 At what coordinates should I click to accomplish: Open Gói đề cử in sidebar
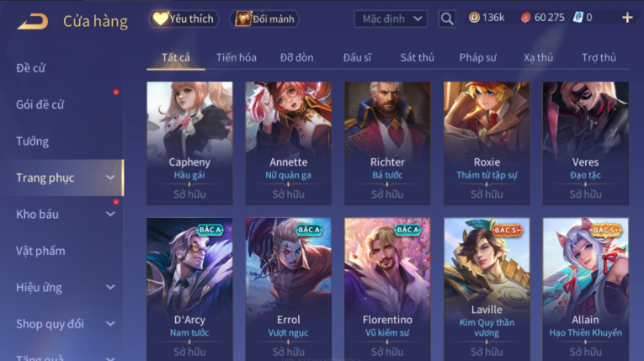[40, 104]
